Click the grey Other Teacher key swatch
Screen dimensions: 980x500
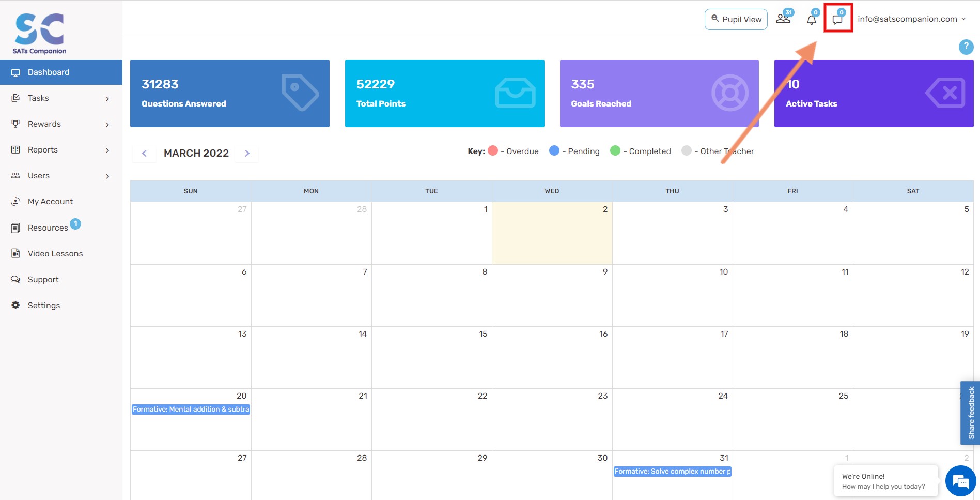[x=687, y=150]
